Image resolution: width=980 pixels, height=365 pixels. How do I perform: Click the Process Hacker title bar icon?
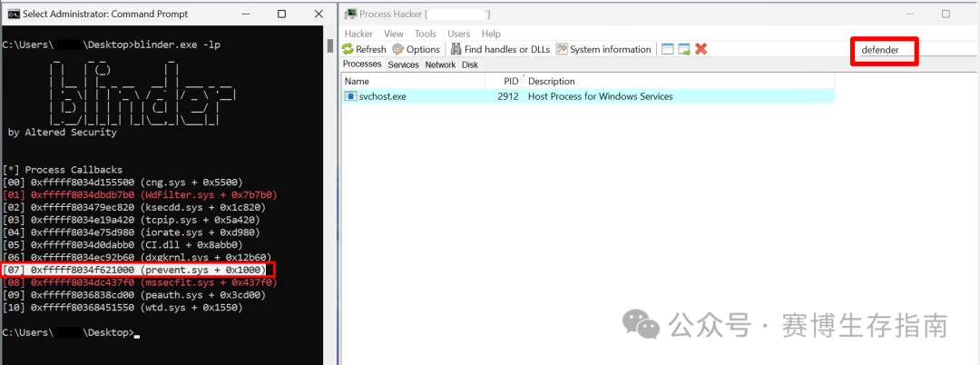pyautogui.click(x=351, y=14)
